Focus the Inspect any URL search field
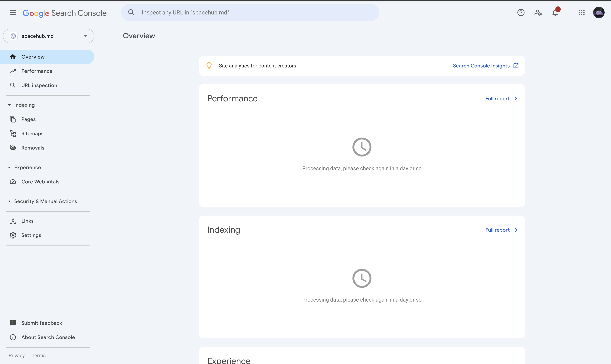 [250, 12]
